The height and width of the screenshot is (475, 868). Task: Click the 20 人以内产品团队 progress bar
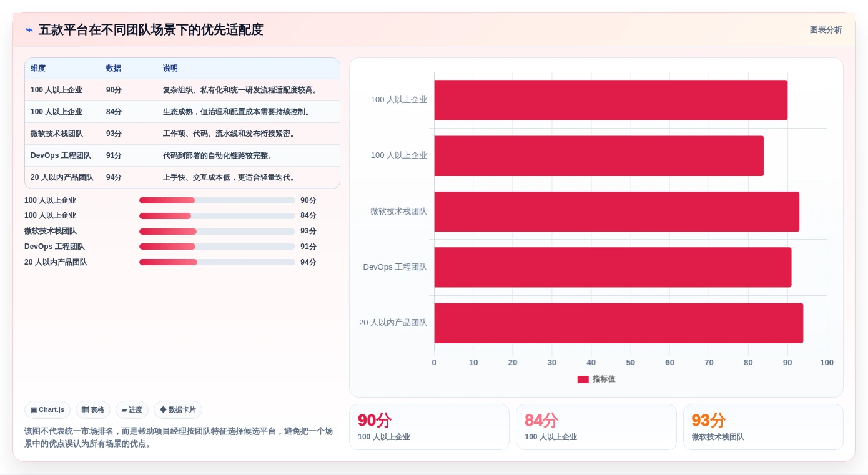point(217,262)
